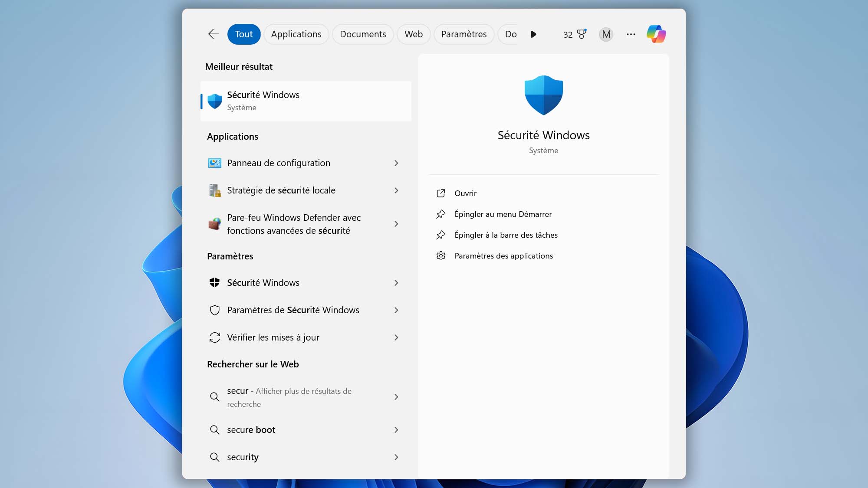Click the Pare-feu Windows Defender firewall icon
The width and height of the screenshot is (868, 488).
tap(214, 224)
